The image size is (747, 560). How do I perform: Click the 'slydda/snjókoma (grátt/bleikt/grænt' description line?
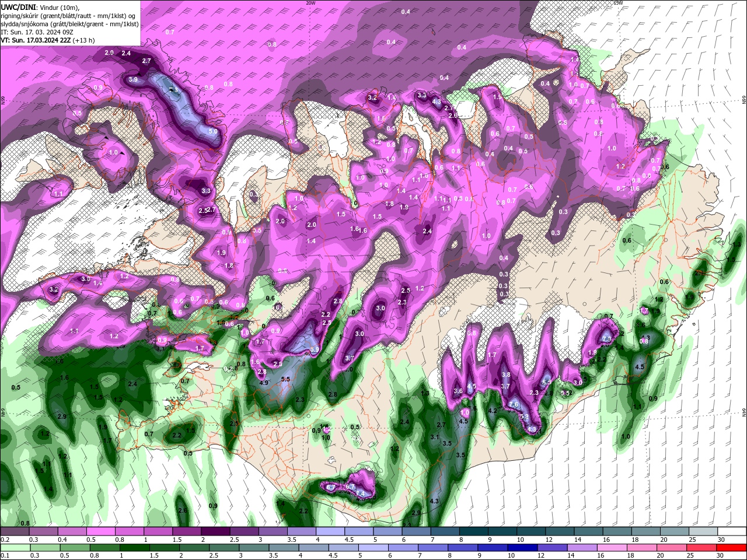(69, 24)
